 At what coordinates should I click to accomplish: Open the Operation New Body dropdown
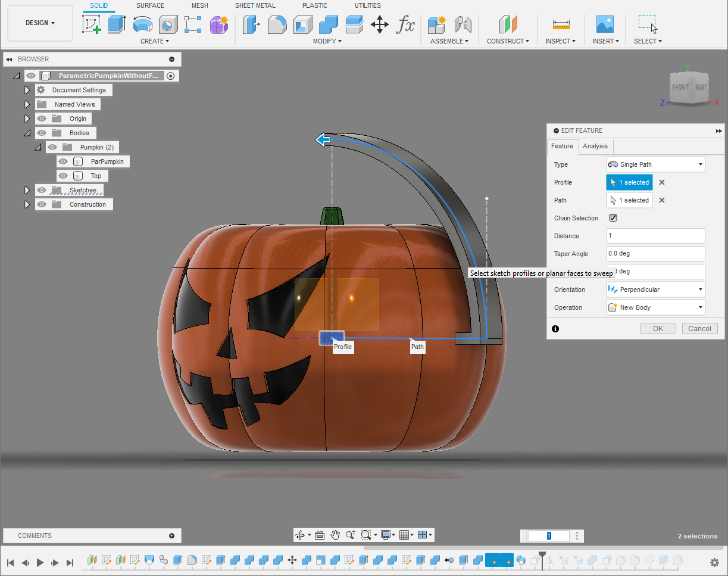coord(655,307)
